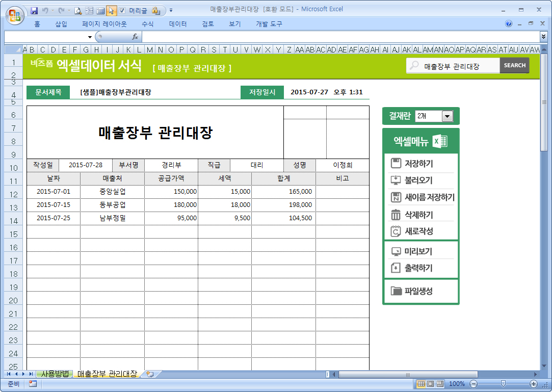Switch to the 사용방법 sheet tab

pos(55,374)
